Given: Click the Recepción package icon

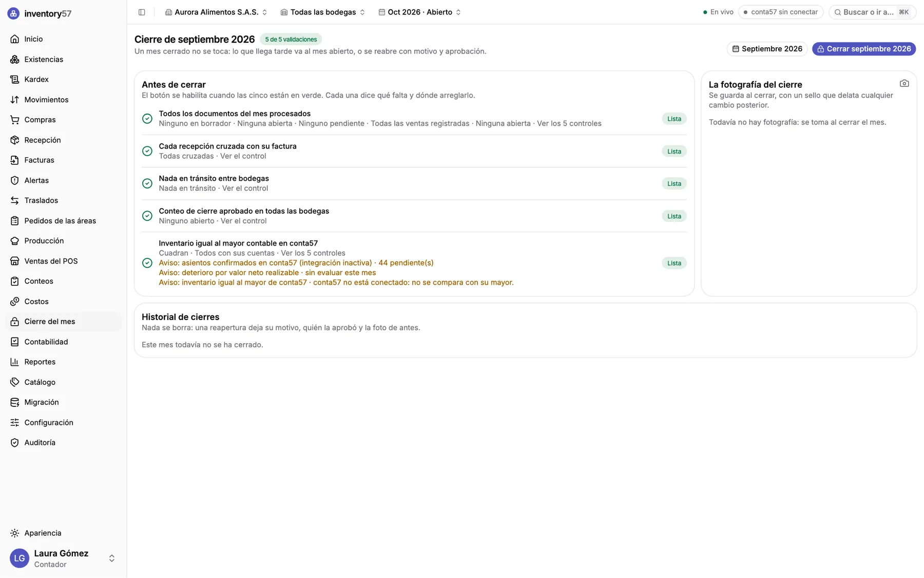Looking at the screenshot, I should pyautogui.click(x=15, y=140).
